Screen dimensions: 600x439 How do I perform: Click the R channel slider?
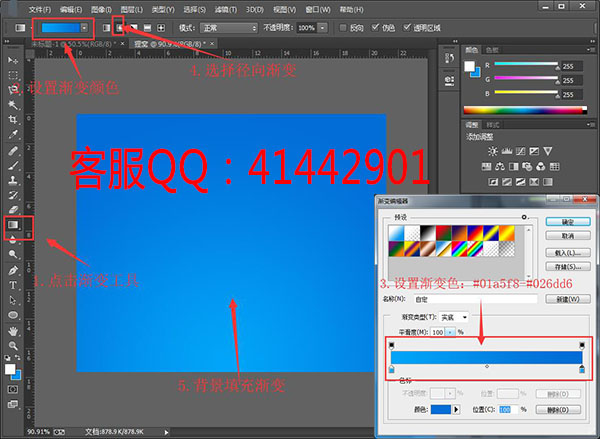[x=526, y=64]
